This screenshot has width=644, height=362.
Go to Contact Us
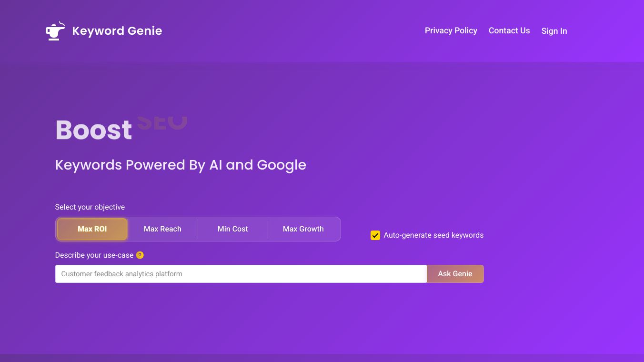509,30
